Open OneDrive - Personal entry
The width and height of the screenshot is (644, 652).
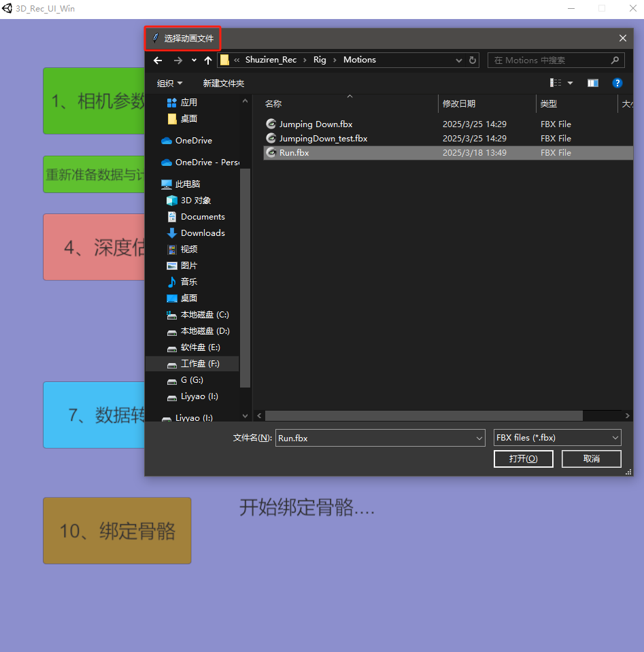click(x=200, y=162)
